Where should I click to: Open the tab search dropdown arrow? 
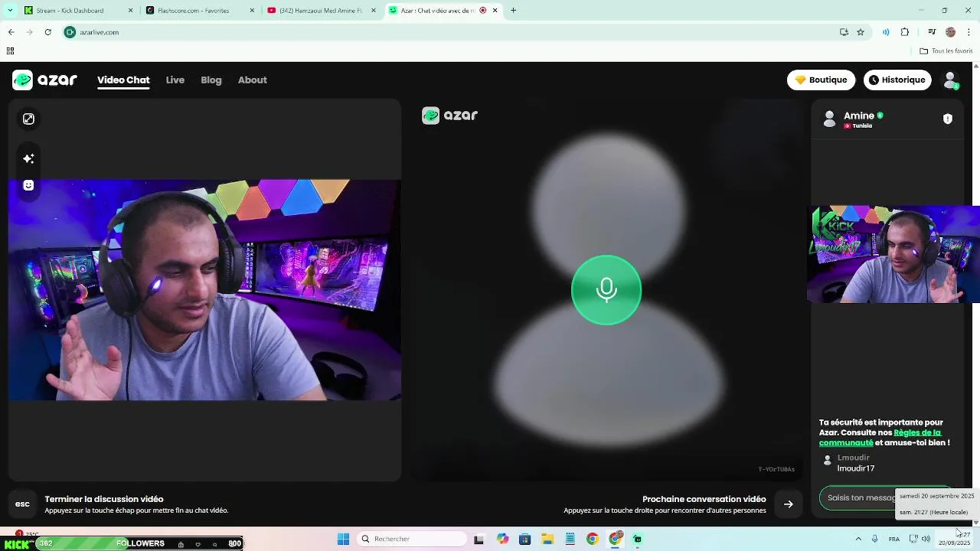[x=9, y=11]
